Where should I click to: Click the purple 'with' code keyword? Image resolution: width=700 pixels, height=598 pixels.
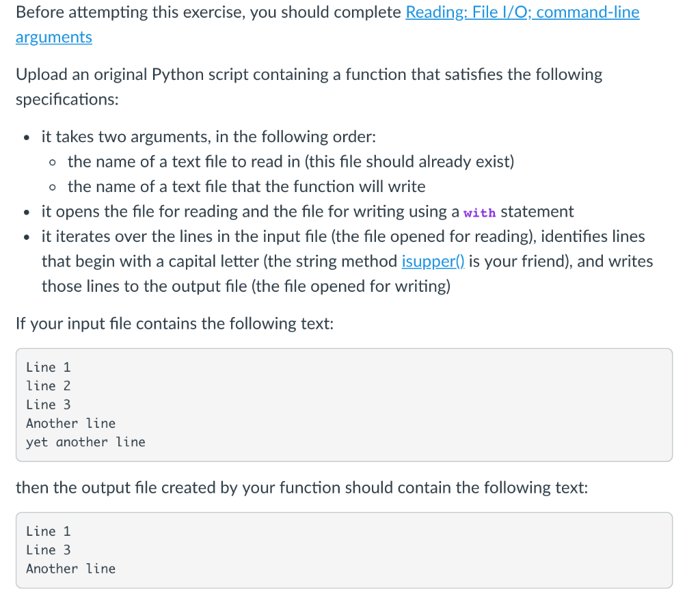(x=479, y=213)
